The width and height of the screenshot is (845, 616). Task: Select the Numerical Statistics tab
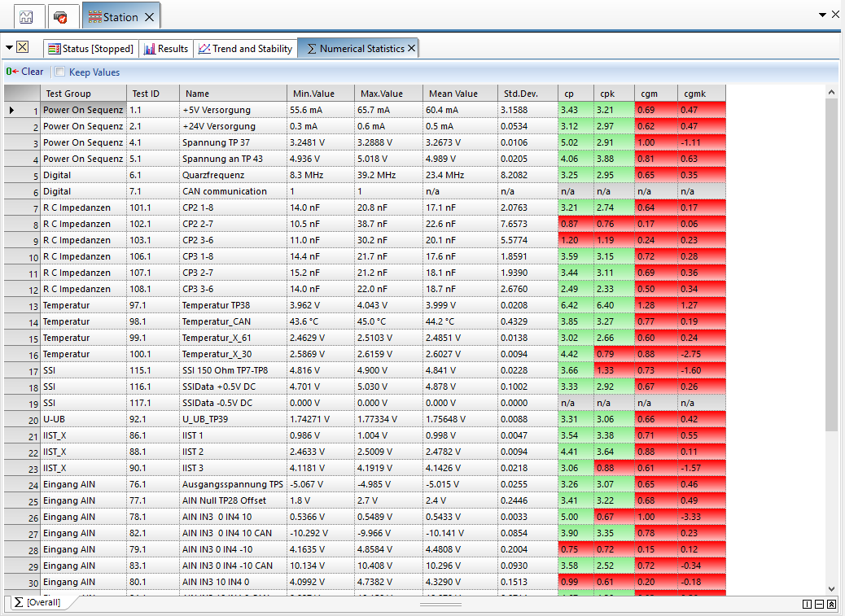coord(356,49)
